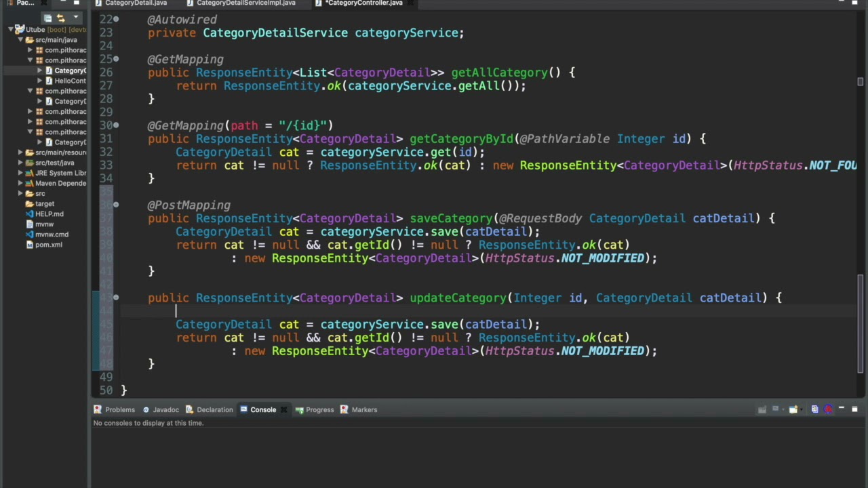The width and height of the screenshot is (868, 488).
Task: Open Package Explorer view menu dropdown
Action: (75, 18)
